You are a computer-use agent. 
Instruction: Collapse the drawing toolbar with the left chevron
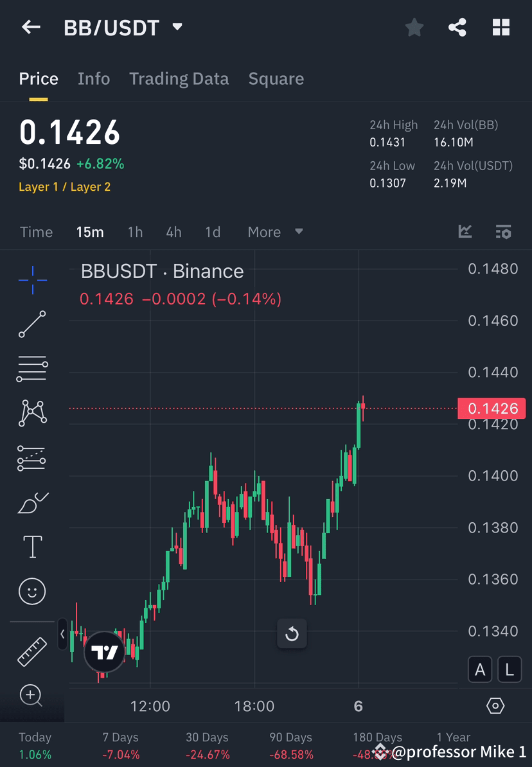(62, 634)
